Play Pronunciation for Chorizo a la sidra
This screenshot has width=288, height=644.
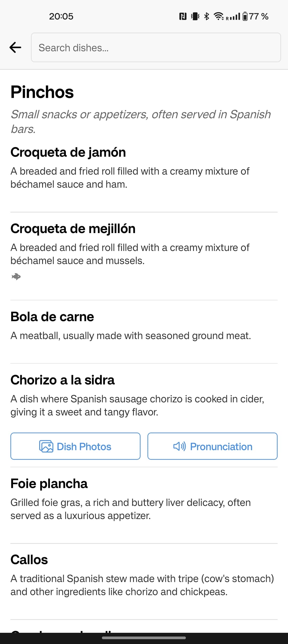point(212,446)
